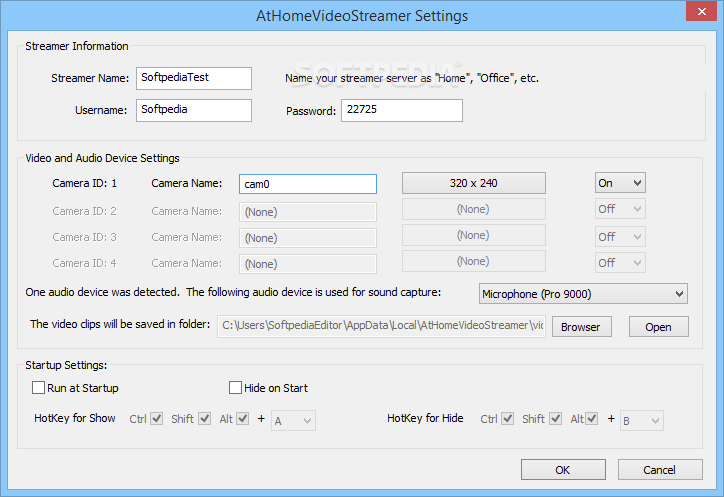This screenshot has height=497, width=724.
Task: Open the Microphone (Pro 9000) audio dropdown
Action: point(583,294)
